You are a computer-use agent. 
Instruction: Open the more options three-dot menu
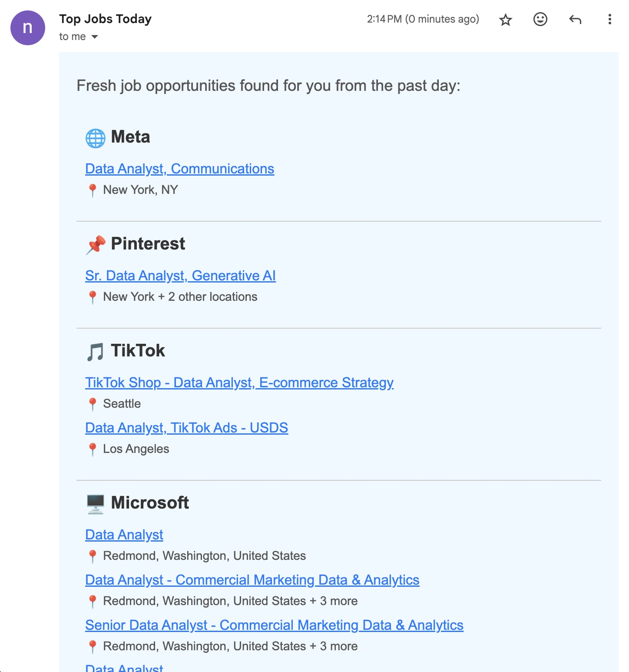[x=609, y=20]
